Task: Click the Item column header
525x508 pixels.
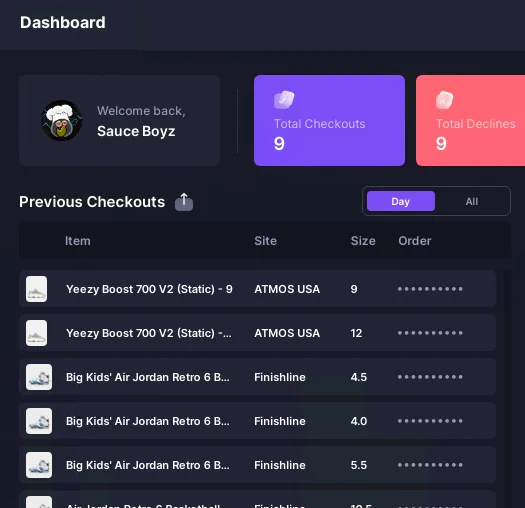Action: (78, 241)
